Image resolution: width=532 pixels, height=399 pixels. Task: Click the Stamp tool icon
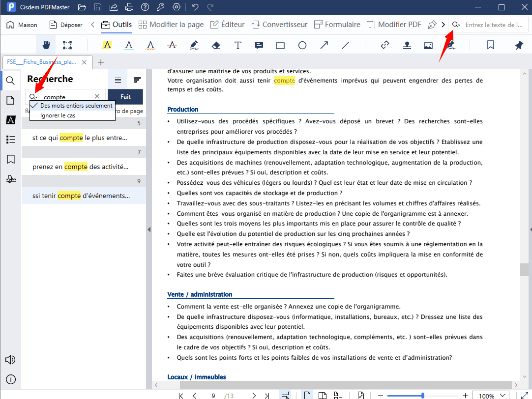tap(407, 45)
